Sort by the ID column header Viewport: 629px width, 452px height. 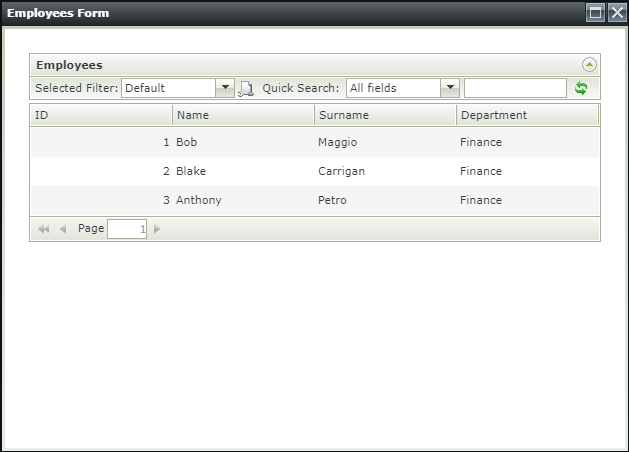click(100, 115)
